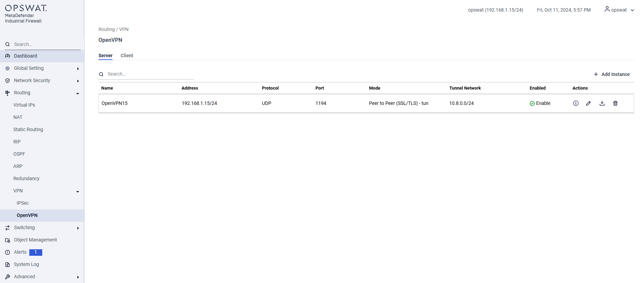This screenshot has height=283, width=644.
Task: Click the Dashboard gauge icon
Action: click(7, 56)
